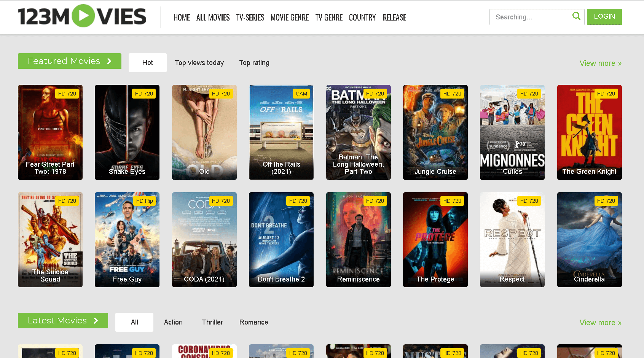Click the search magnifier icon
This screenshot has width=644, height=358.
[x=576, y=16]
